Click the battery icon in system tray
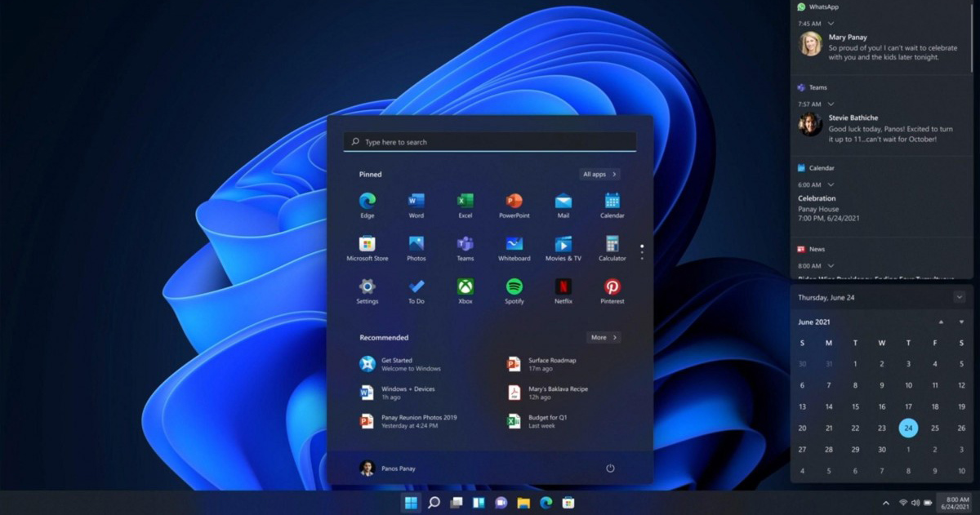This screenshot has height=515, width=980. [x=929, y=503]
